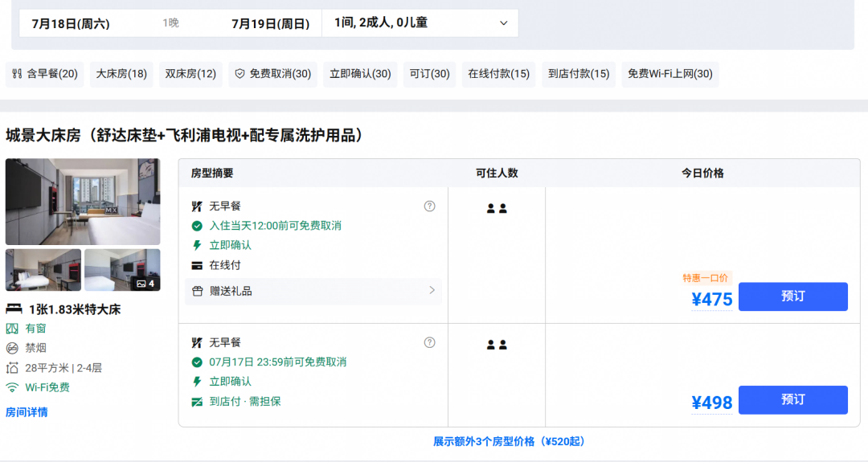Click the 可住人数 column header
The image size is (868, 462).
[497, 174]
